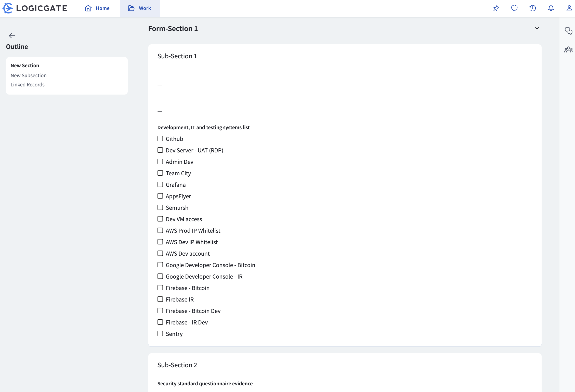
Task: Click the LogicGate logo
Action: point(35,8)
